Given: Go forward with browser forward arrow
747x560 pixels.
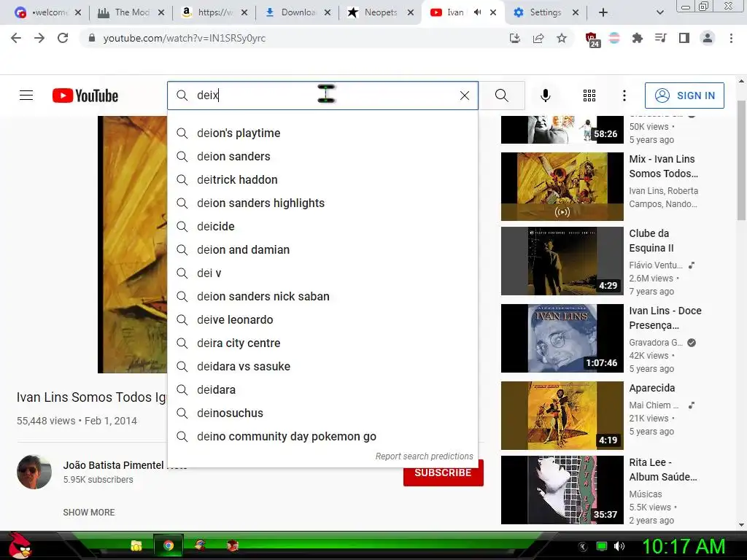Looking at the screenshot, I should coord(39,38).
